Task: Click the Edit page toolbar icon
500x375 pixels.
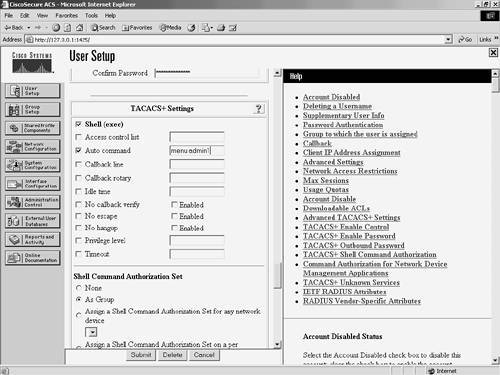Action: pyautogui.click(x=233, y=28)
